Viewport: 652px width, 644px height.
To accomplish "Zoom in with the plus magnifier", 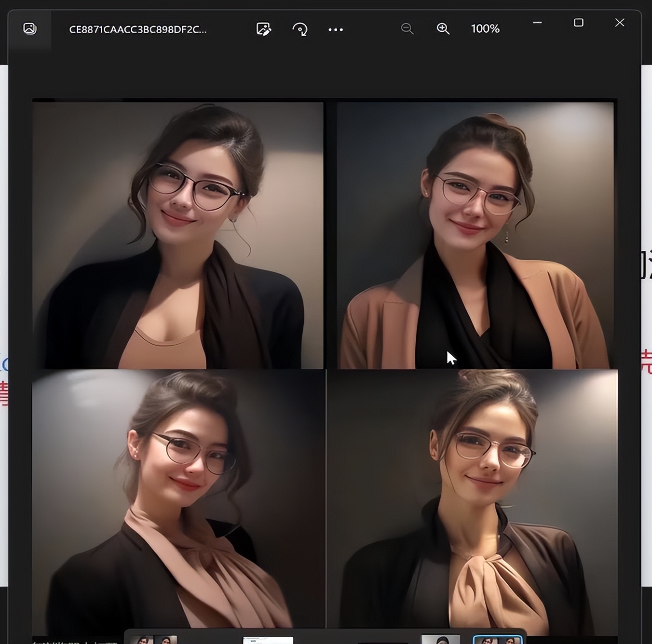I will (x=443, y=29).
